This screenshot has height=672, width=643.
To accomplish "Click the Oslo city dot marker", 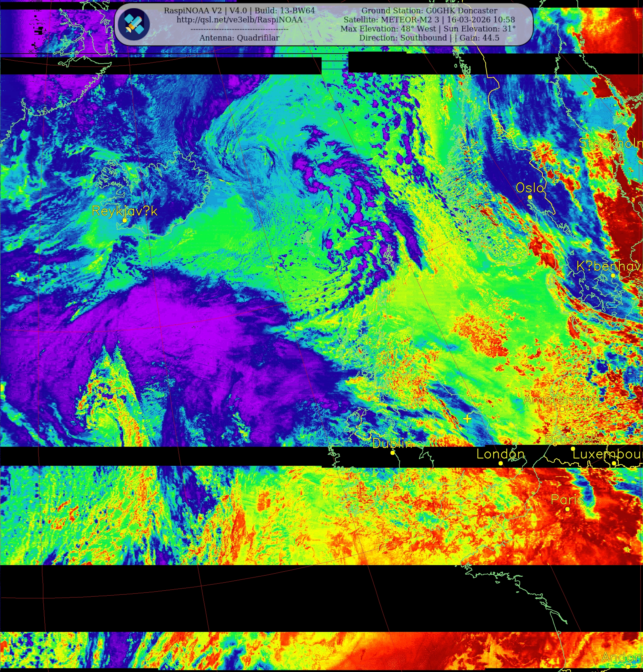I will pyautogui.click(x=530, y=197).
